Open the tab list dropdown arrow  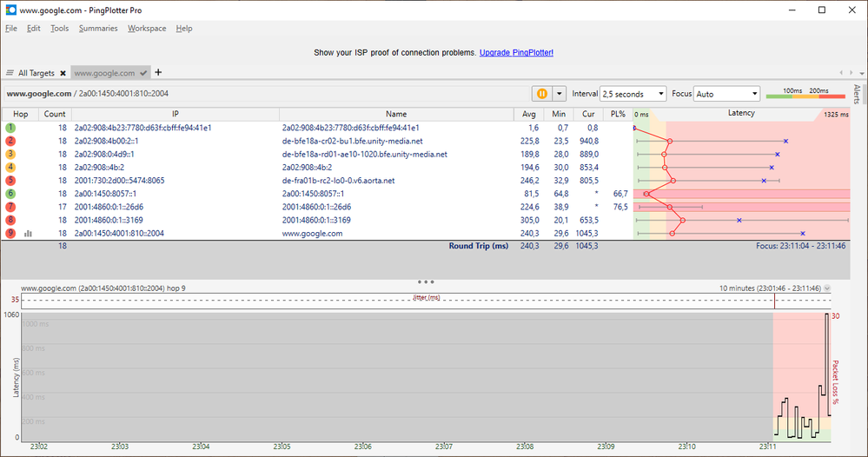click(x=861, y=73)
